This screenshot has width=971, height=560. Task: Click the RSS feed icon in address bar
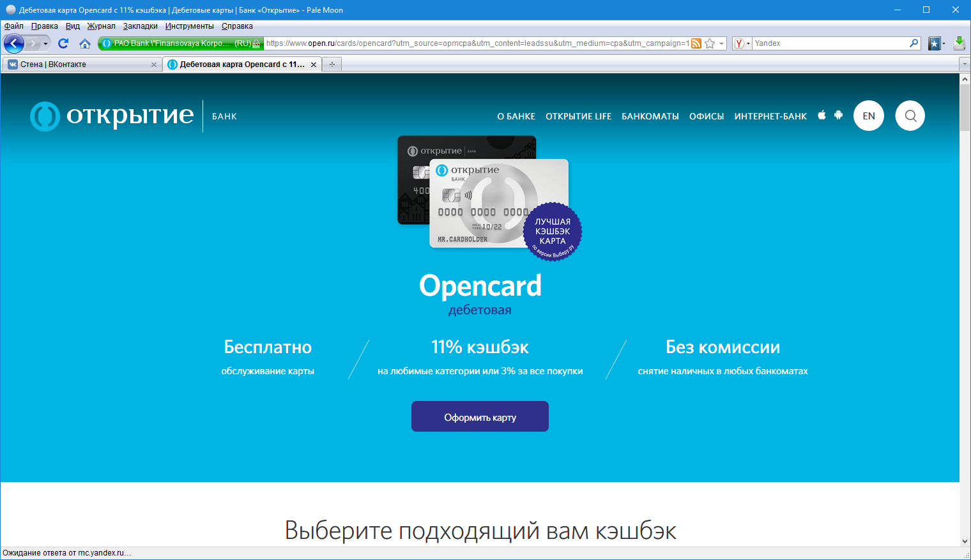click(x=696, y=43)
